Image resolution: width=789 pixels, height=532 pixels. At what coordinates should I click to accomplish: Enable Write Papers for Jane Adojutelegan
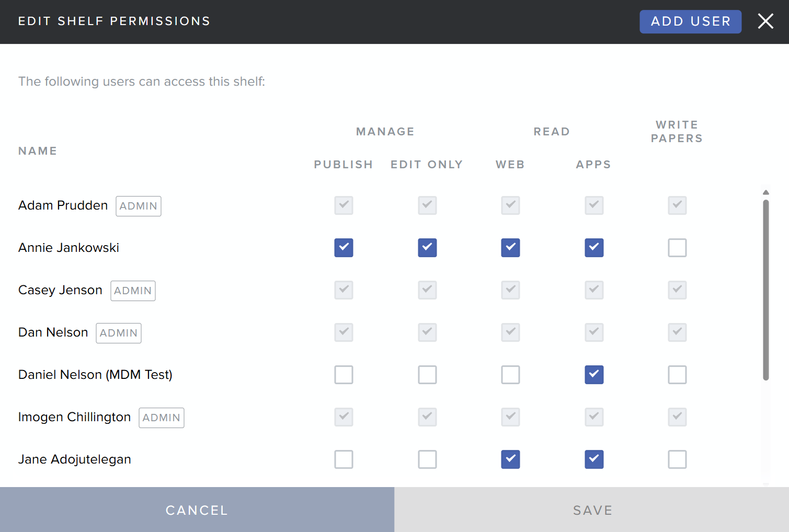tap(677, 459)
